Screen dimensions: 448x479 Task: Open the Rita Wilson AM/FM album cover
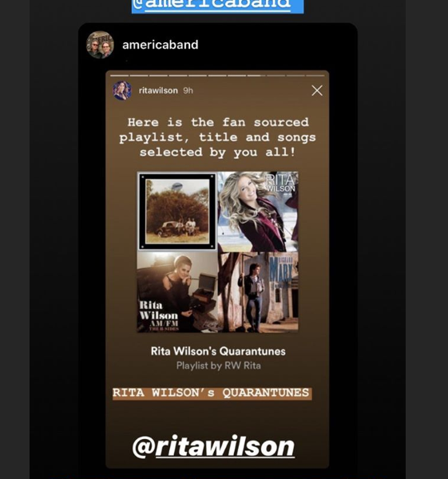pyautogui.click(x=177, y=292)
